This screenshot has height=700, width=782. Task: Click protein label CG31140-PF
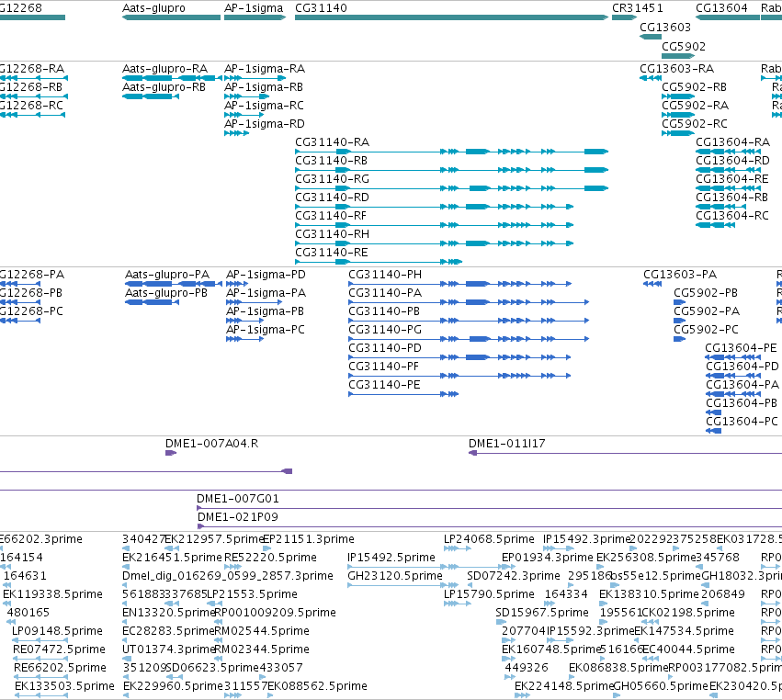click(x=383, y=367)
